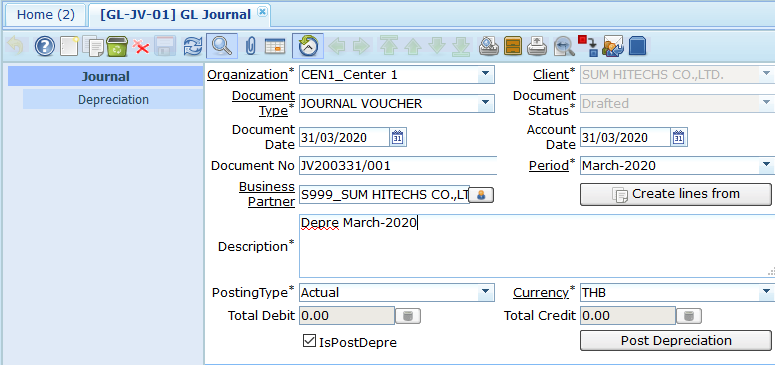Viewport: 775px width, 365px height.
Task: Open the Help toolbar icon
Action: (44, 46)
